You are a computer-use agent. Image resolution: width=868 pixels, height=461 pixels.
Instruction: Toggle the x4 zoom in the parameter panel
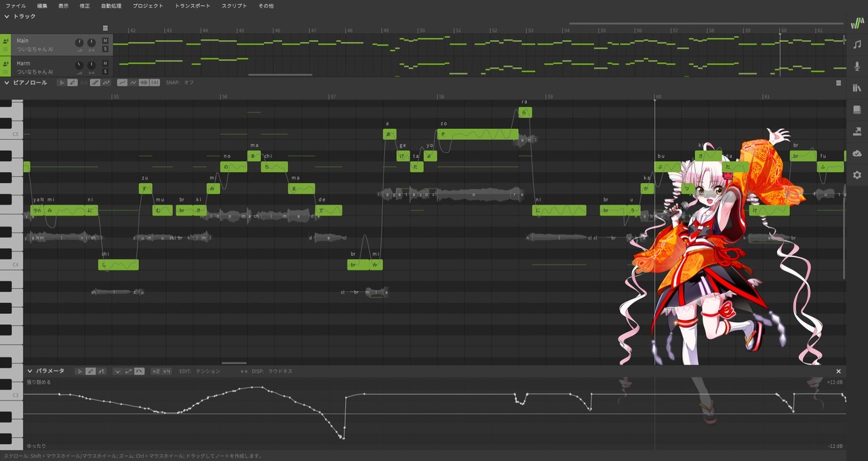(x=166, y=372)
